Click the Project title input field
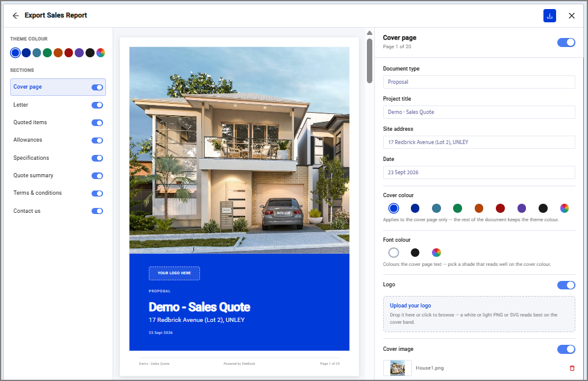588x381 pixels. pos(479,112)
